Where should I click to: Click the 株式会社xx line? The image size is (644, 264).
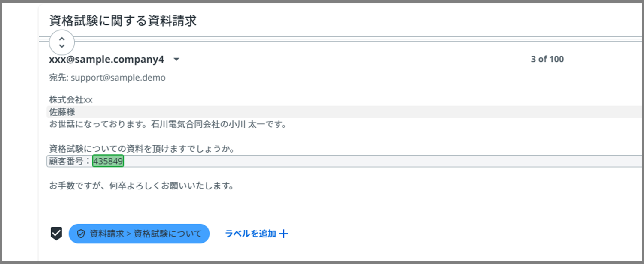click(x=71, y=100)
